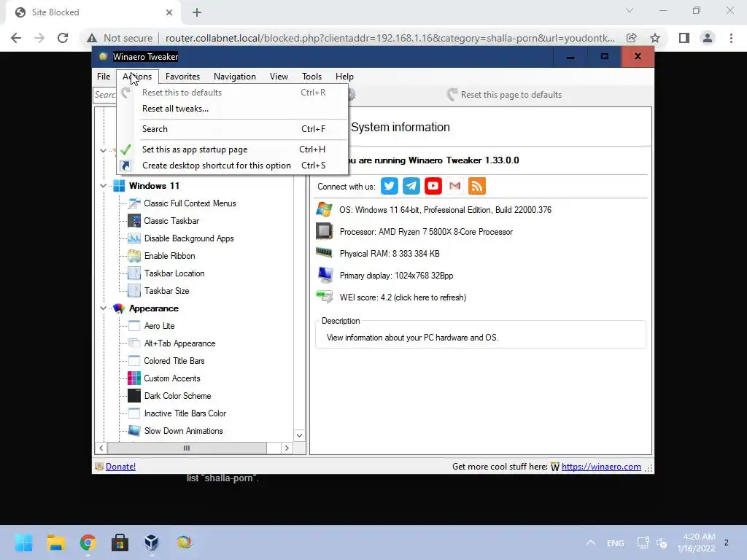
Task: Click Reset this page to defaults
Action: coord(505,95)
